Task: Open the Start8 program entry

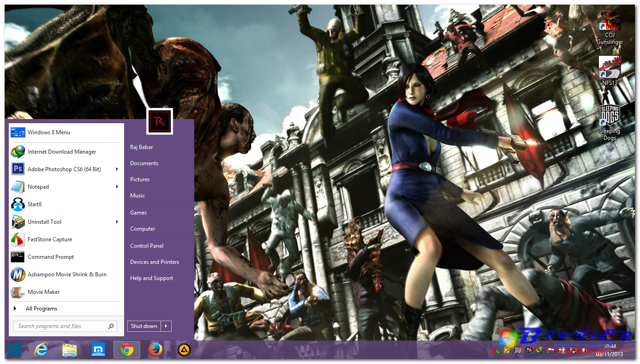Action: pos(66,204)
